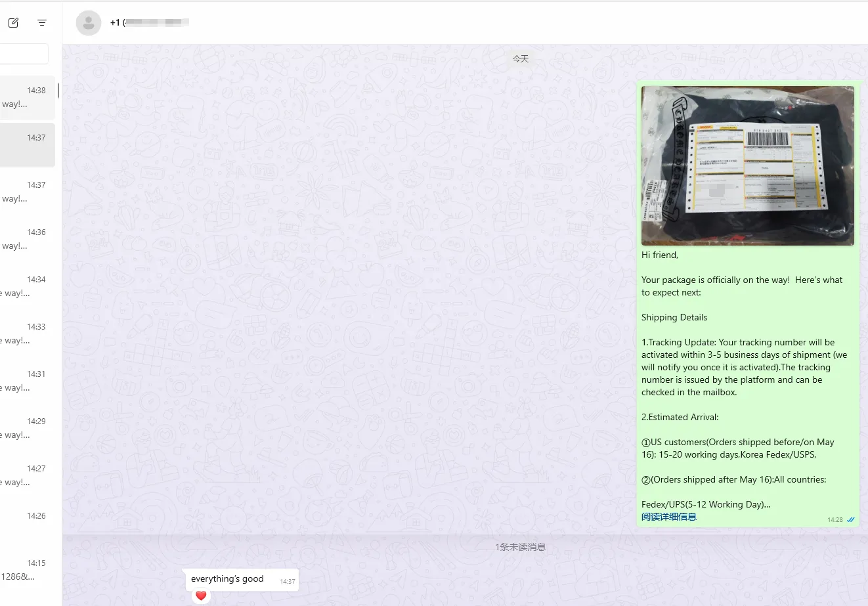Screen dimensions: 868x606
Task: Start a new chat with compose icon
Action: [13, 22]
